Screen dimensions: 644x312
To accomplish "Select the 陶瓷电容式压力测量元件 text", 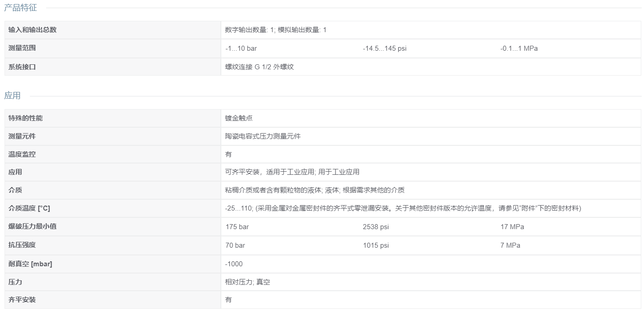I will tap(263, 136).
